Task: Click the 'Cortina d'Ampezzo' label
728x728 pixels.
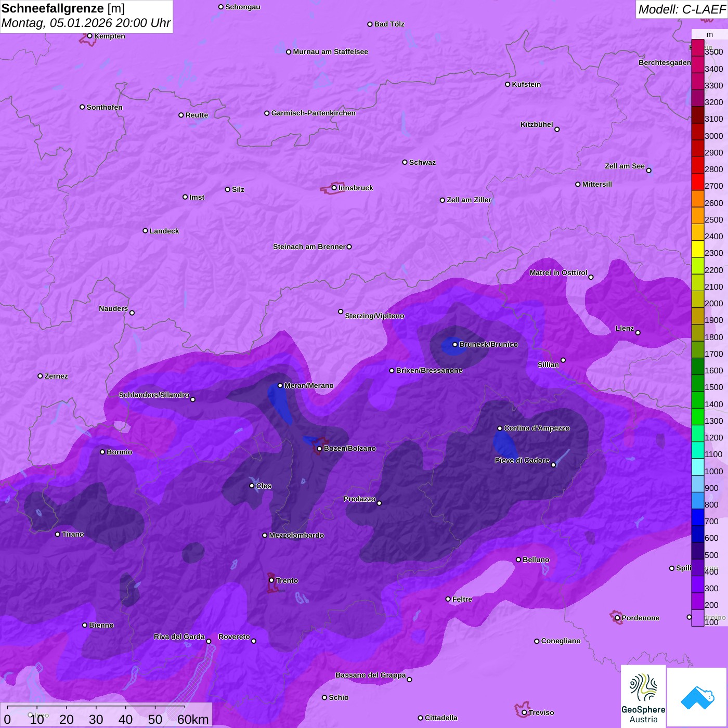Action: coord(537,428)
